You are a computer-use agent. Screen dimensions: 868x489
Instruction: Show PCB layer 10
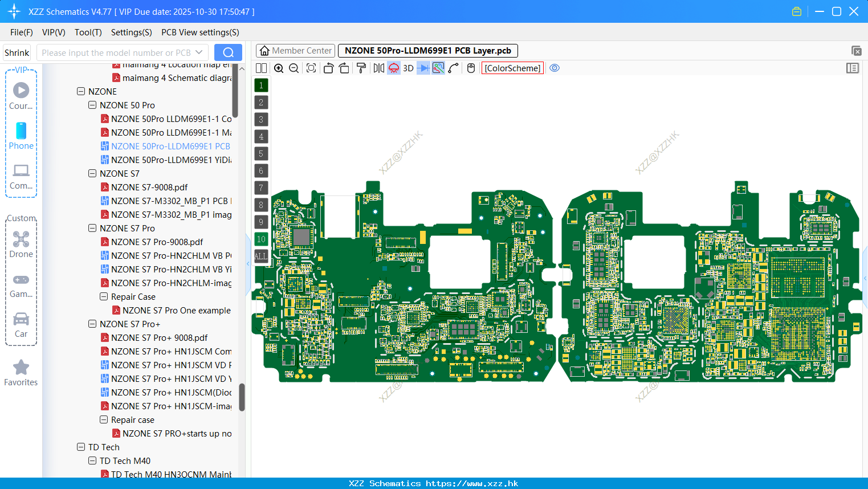click(x=261, y=239)
